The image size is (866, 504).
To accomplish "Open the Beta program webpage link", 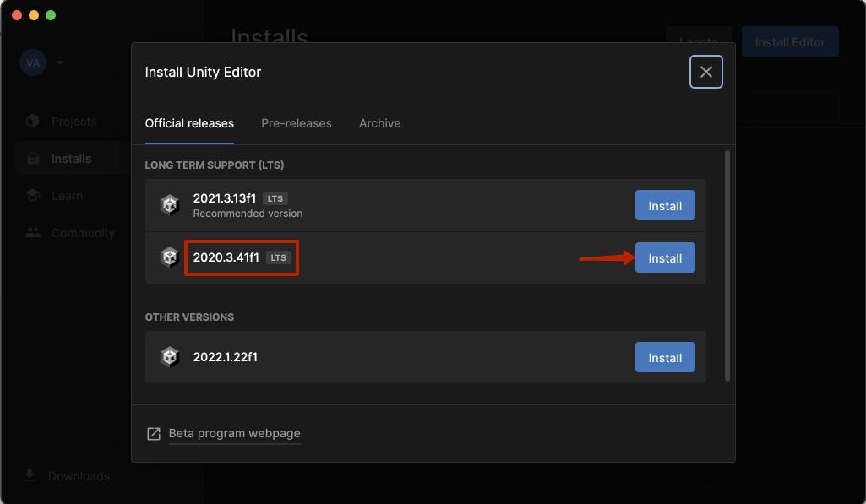I will tap(235, 433).
